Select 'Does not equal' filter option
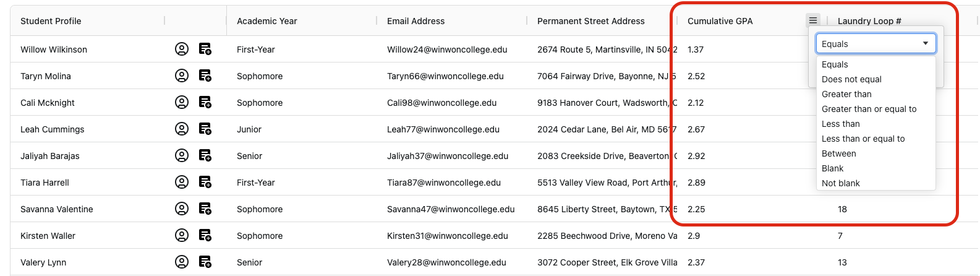 tap(851, 79)
